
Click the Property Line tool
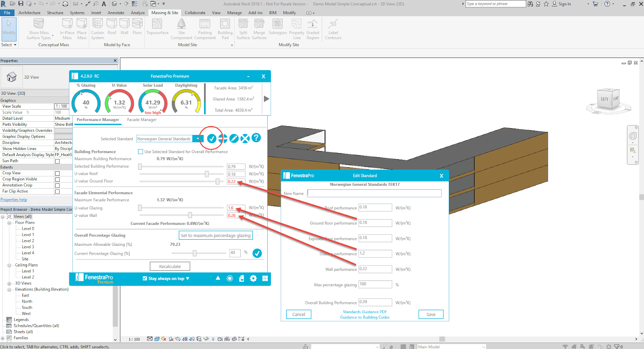click(x=297, y=29)
